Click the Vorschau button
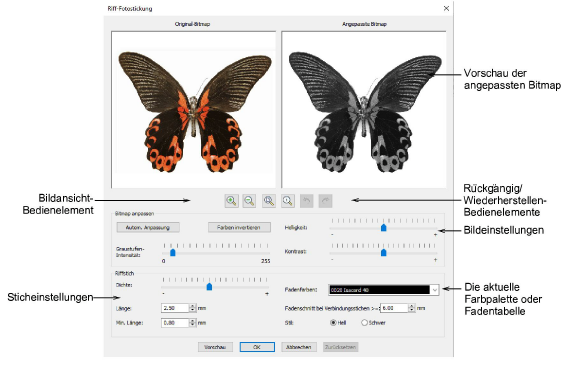Viewport: 566px width, 370px height. (x=215, y=347)
